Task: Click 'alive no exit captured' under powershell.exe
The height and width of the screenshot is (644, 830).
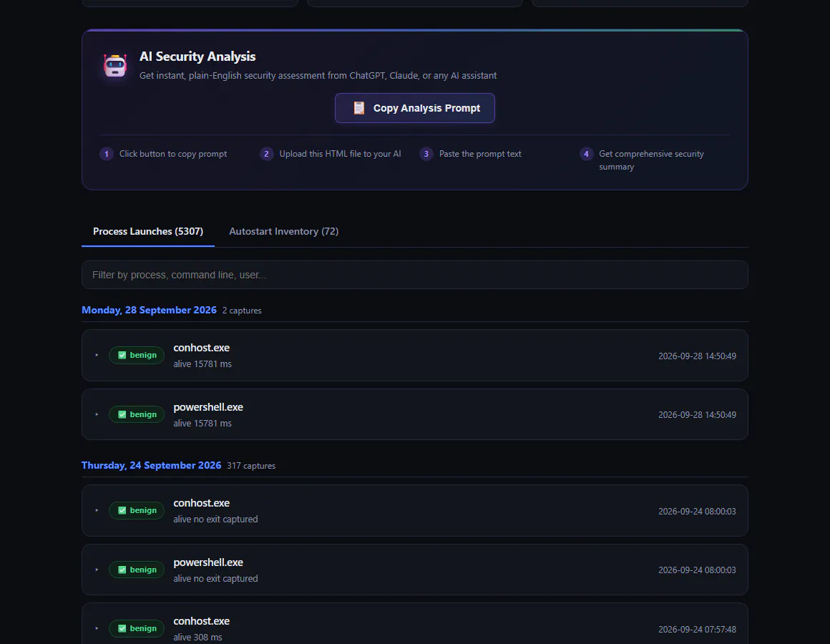Action: [216, 578]
